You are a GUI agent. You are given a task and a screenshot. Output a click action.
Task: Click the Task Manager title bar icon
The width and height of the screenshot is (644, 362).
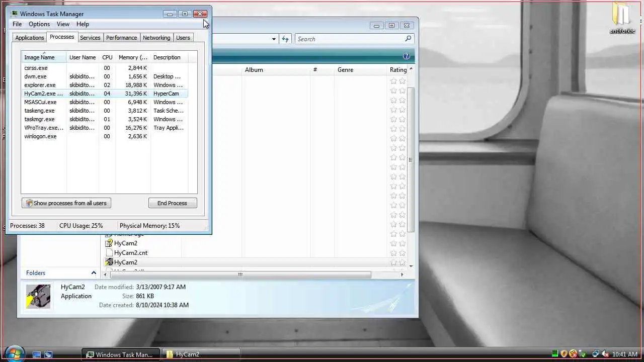14,14
